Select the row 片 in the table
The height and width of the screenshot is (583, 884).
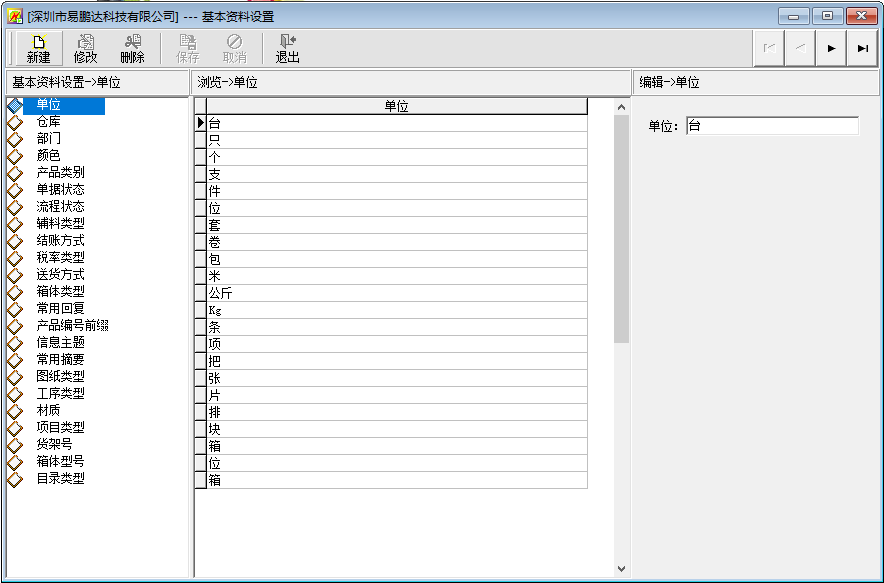click(397, 395)
